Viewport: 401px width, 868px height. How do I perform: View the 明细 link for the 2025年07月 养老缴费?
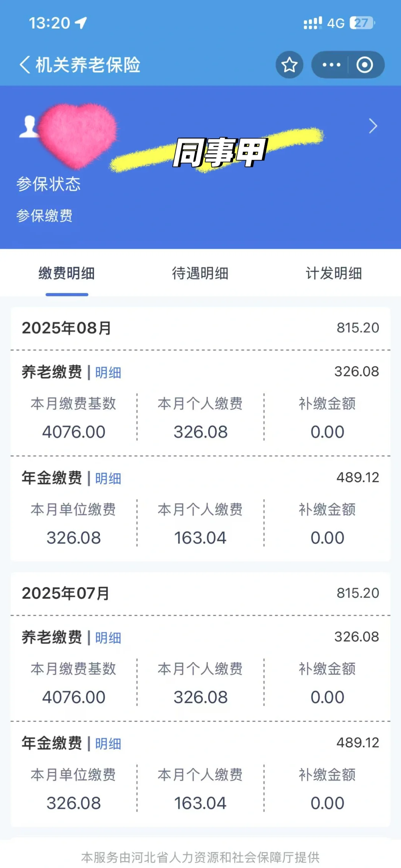pos(108,638)
